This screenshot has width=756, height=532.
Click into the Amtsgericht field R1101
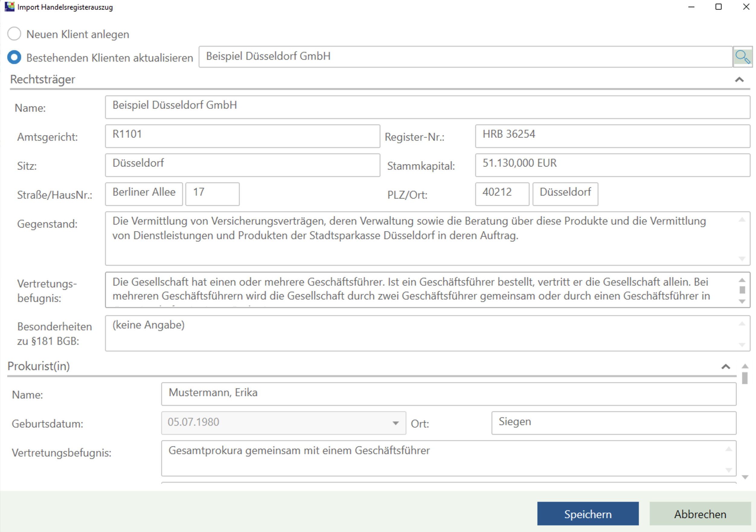(242, 136)
